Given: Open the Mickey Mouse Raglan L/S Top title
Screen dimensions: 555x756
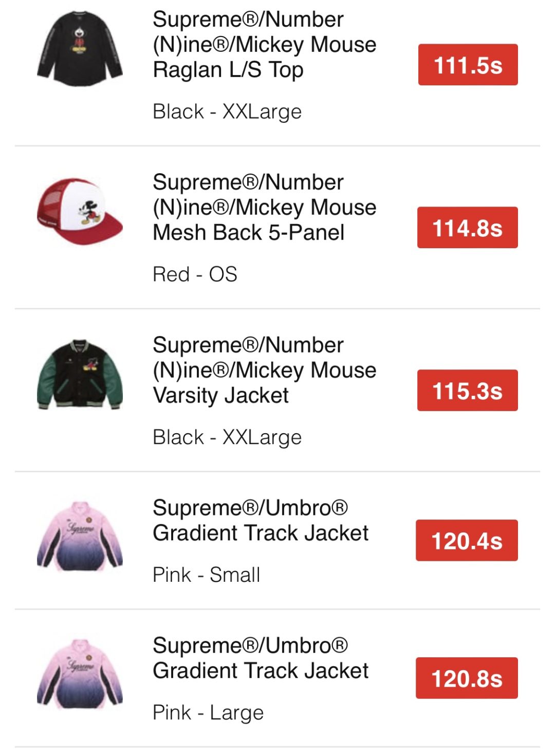Looking at the screenshot, I should [264, 45].
